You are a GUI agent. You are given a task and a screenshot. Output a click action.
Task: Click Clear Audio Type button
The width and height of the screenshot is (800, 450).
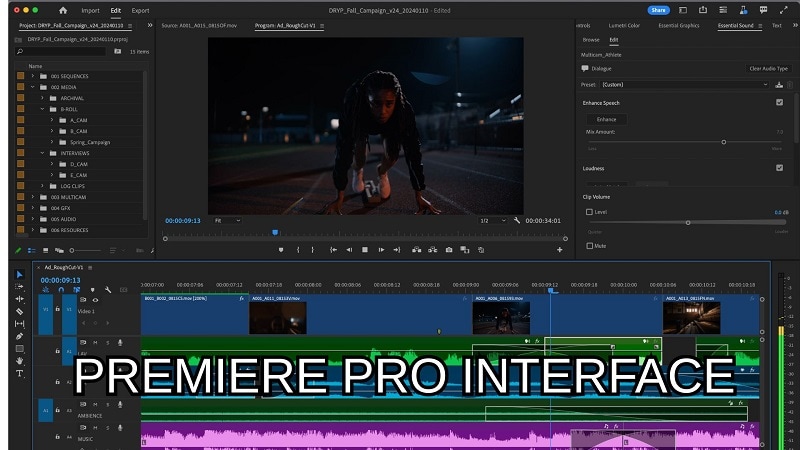click(x=768, y=68)
